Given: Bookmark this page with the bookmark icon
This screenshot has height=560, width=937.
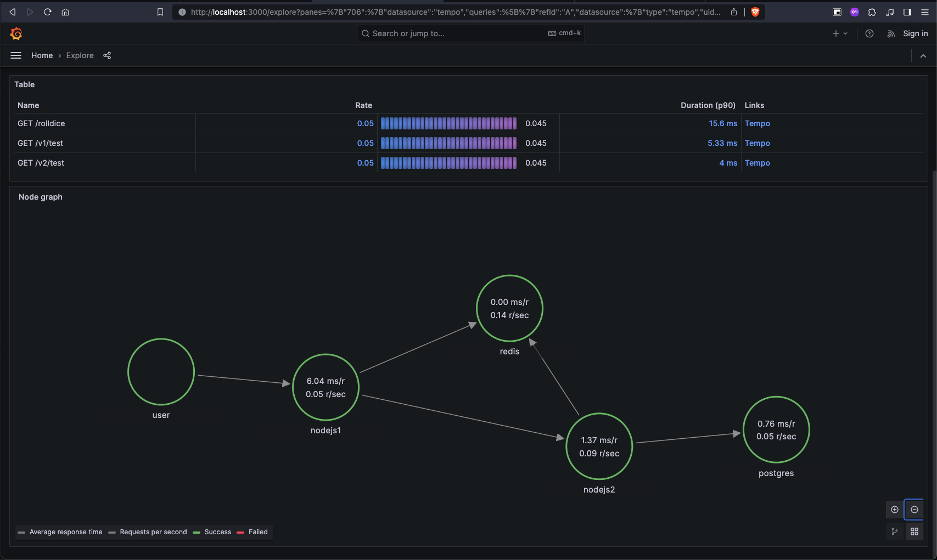Looking at the screenshot, I should point(160,12).
